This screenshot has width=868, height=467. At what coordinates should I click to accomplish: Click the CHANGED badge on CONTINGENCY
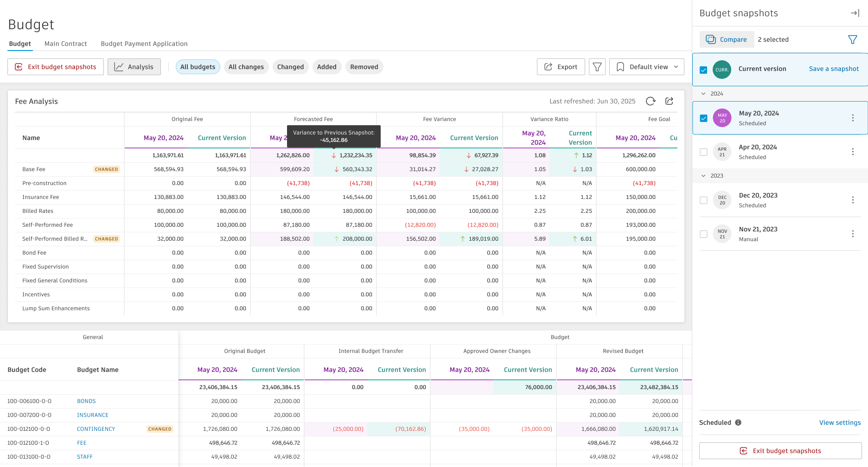click(x=160, y=429)
